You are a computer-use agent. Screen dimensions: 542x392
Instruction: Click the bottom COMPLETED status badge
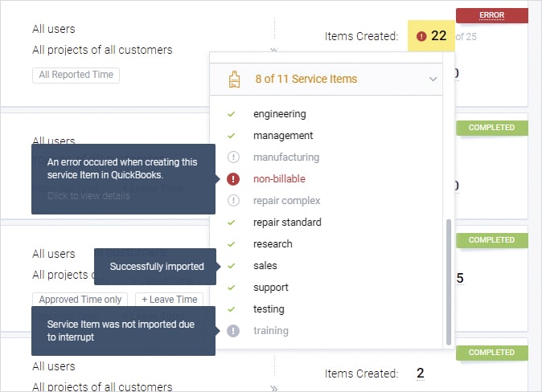(x=491, y=353)
